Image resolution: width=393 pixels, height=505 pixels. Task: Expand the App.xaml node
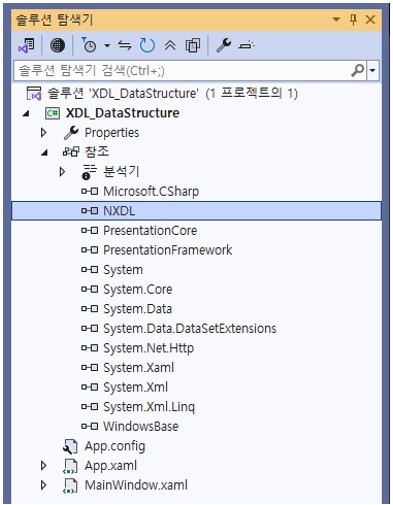(43, 466)
